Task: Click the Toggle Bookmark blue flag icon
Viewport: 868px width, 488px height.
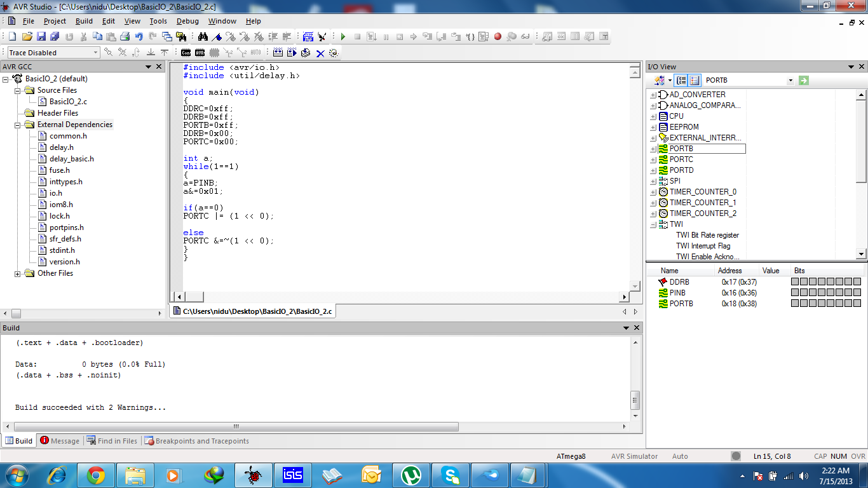Action: tap(217, 36)
